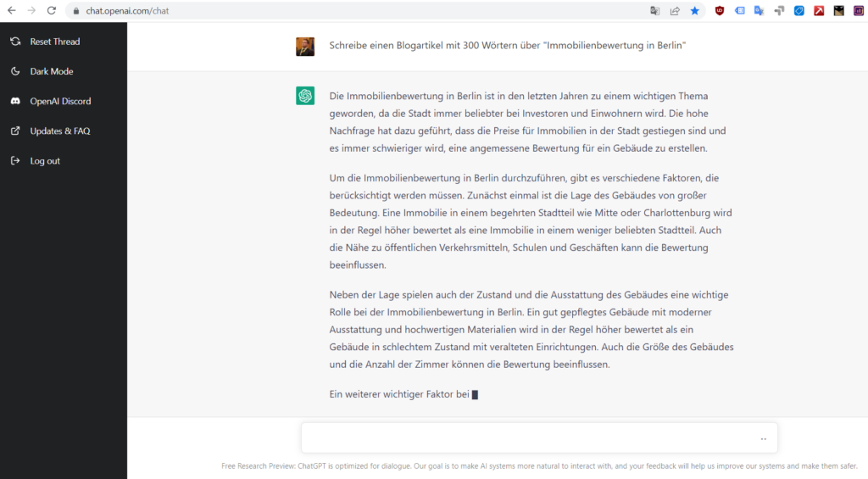The width and height of the screenshot is (868, 479).
Task: Click paragraph starting "Die Immobilienbewertung in Berlin ist"
Action: 527,122
